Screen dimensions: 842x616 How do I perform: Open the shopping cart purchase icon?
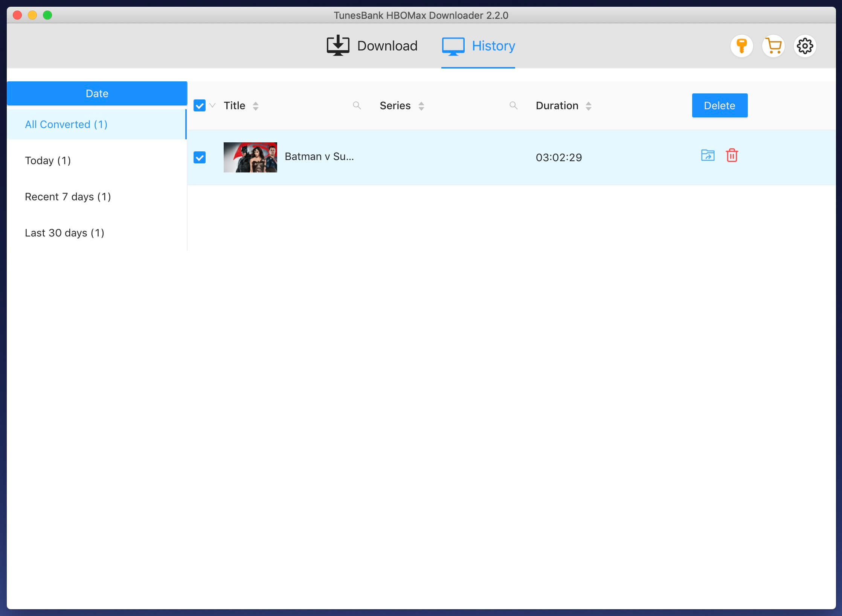[773, 46]
